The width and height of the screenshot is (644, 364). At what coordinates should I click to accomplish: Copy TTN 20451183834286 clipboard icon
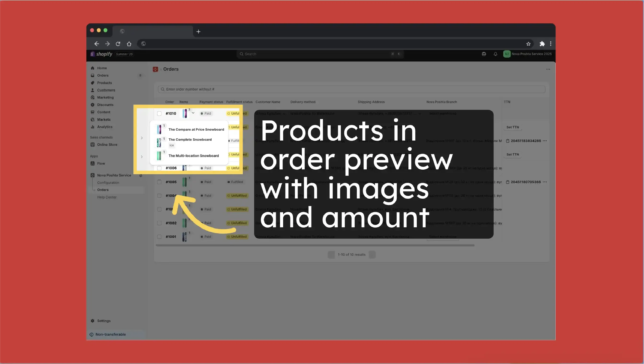(x=507, y=141)
